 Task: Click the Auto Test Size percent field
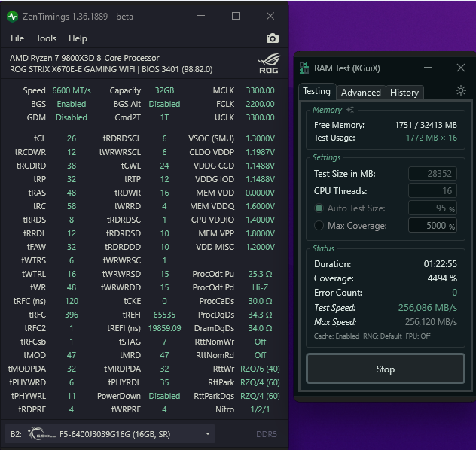tap(432, 208)
